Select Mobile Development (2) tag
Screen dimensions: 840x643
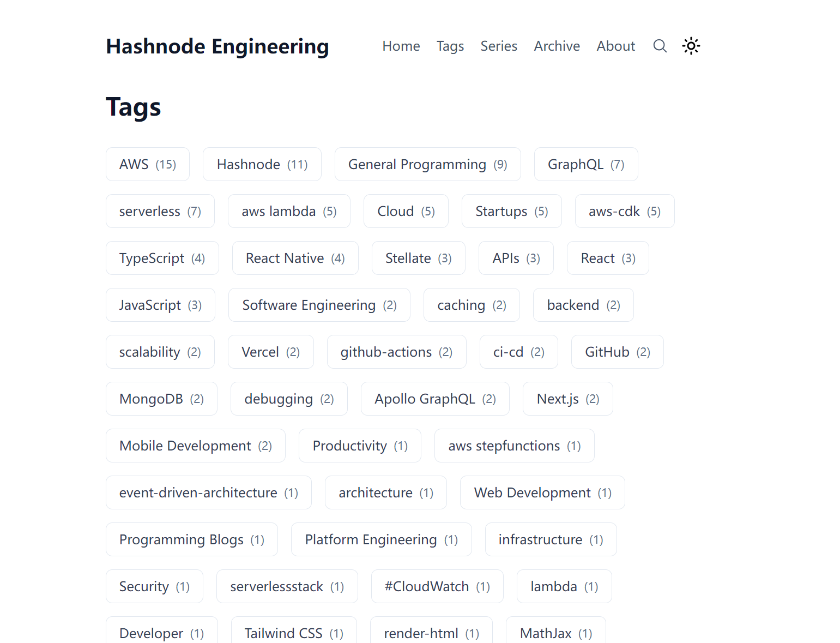(x=196, y=446)
